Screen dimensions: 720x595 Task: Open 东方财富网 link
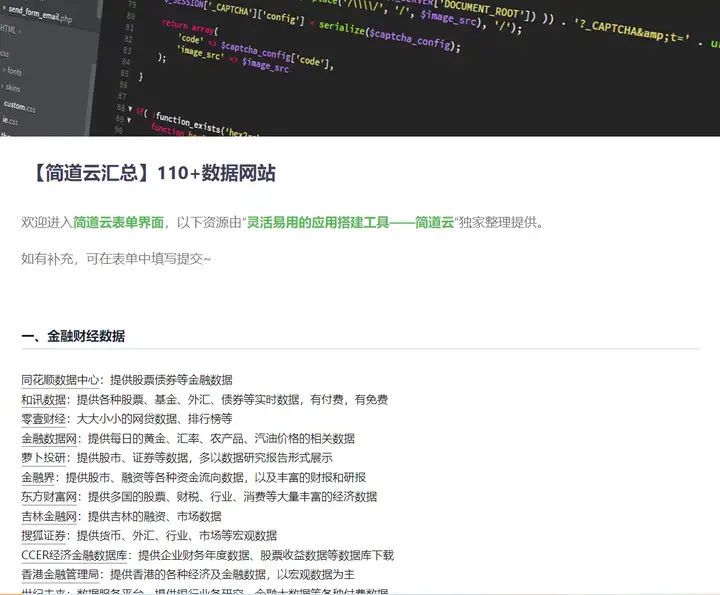(49, 497)
